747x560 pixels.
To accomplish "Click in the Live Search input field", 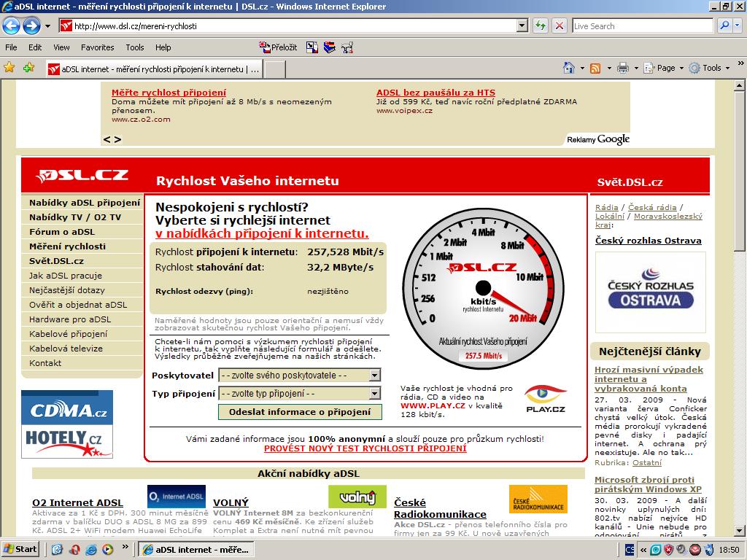I will pos(642,26).
